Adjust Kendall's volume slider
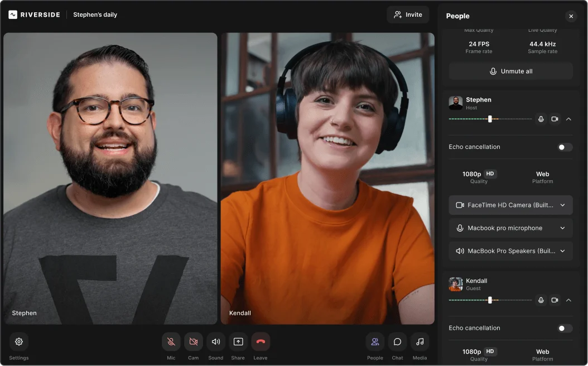Viewport: 588px width, 366px height. (490, 300)
